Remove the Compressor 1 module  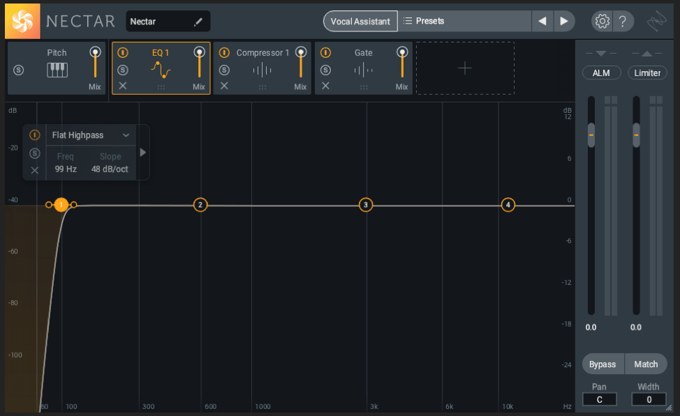[x=224, y=86]
